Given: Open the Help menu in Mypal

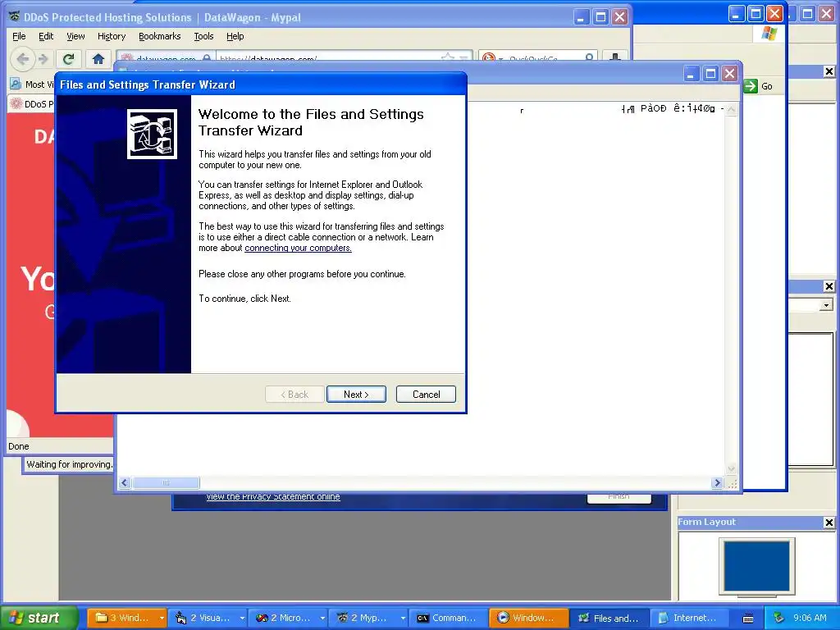Looking at the screenshot, I should 235,36.
